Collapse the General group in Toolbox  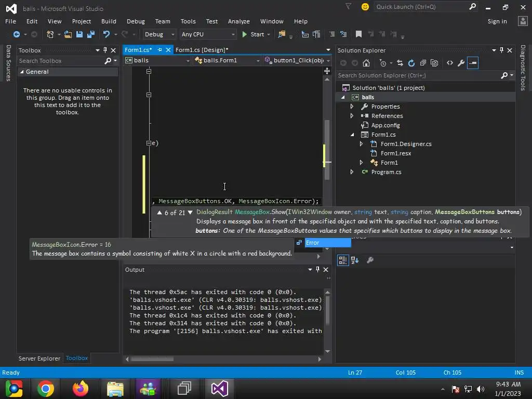(22, 72)
